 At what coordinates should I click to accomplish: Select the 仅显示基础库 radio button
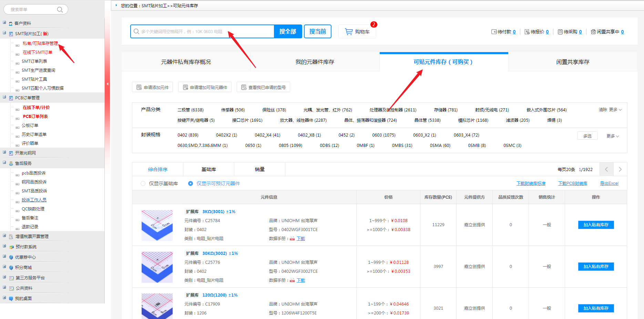click(x=143, y=183)
